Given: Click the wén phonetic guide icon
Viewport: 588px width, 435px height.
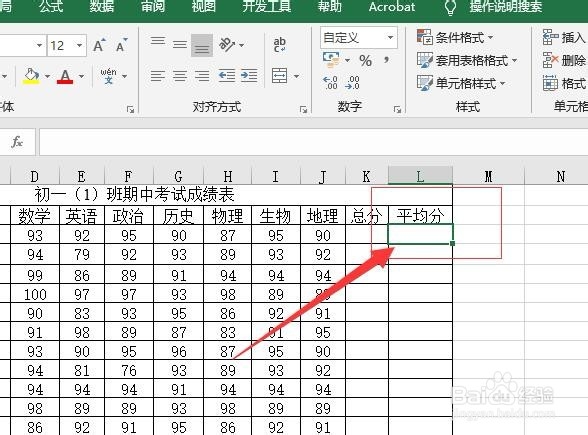Looking at the screenshot, I should [108, 76].
